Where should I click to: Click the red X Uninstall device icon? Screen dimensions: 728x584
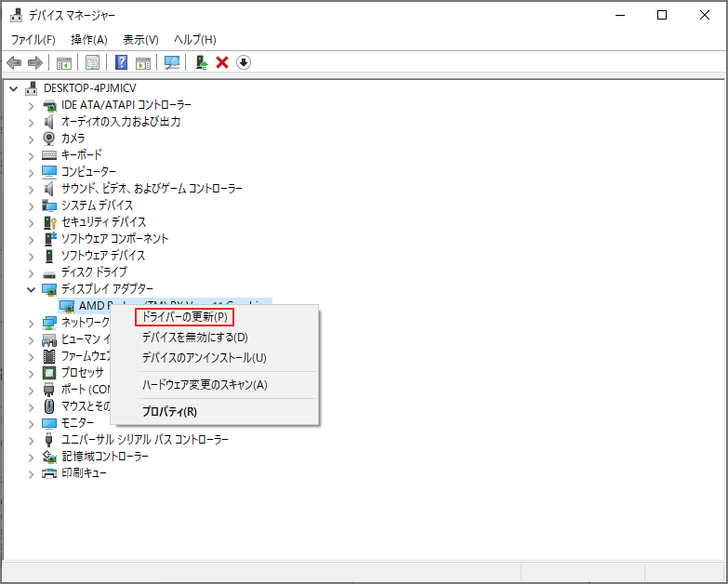(x=222, y=62)
